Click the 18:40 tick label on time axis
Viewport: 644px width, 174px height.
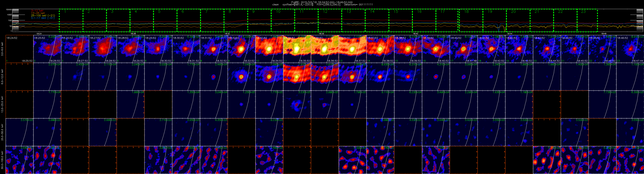415,33
